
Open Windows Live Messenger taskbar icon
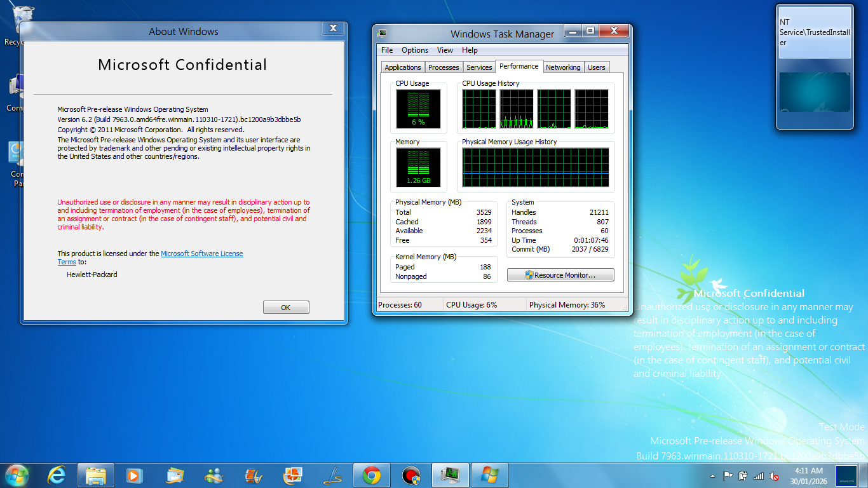point(214,475)
